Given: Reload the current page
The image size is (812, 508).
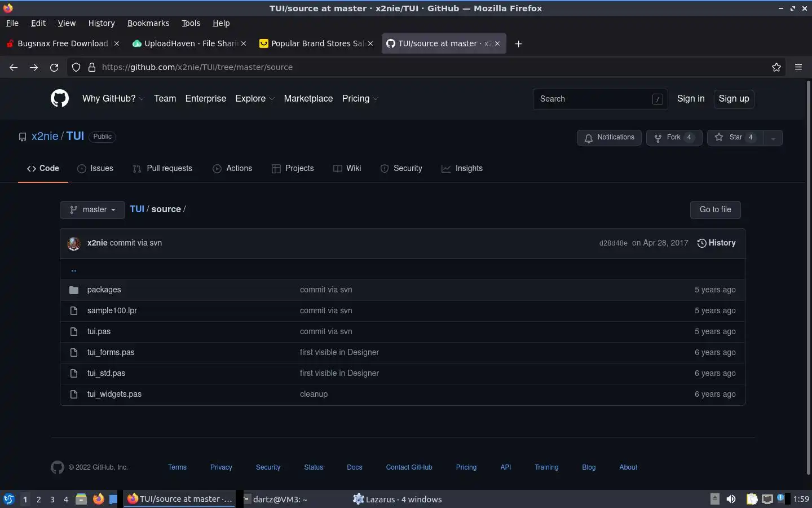Looking at the screenshot, I should 54,67.
